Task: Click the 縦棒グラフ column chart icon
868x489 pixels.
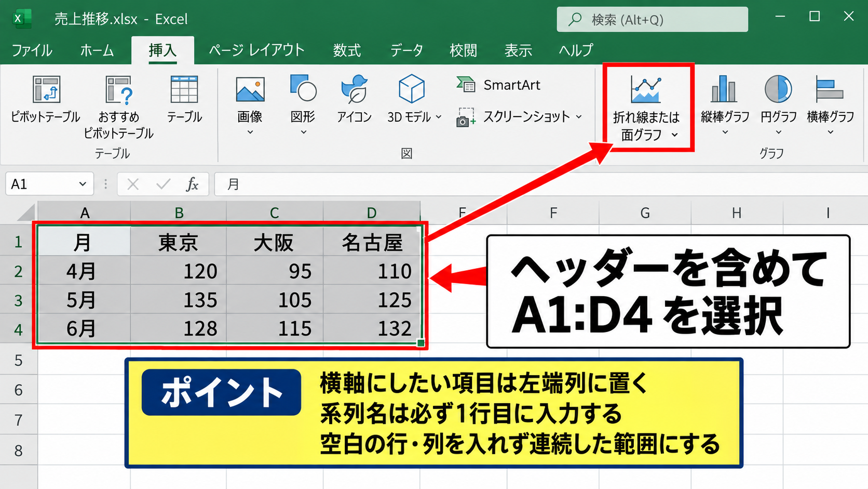Action: pyautogui.click(x=724, y=89)
